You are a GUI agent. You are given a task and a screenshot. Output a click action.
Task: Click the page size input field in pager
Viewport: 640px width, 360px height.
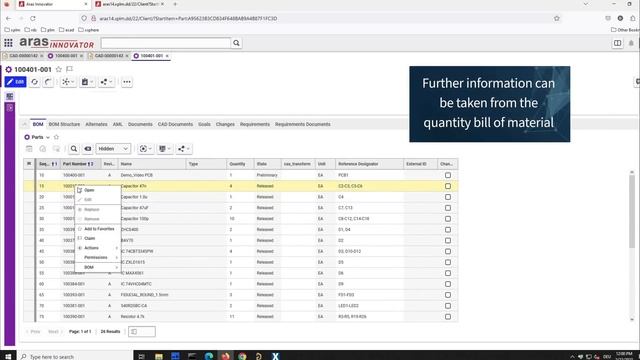pos(142,332)
